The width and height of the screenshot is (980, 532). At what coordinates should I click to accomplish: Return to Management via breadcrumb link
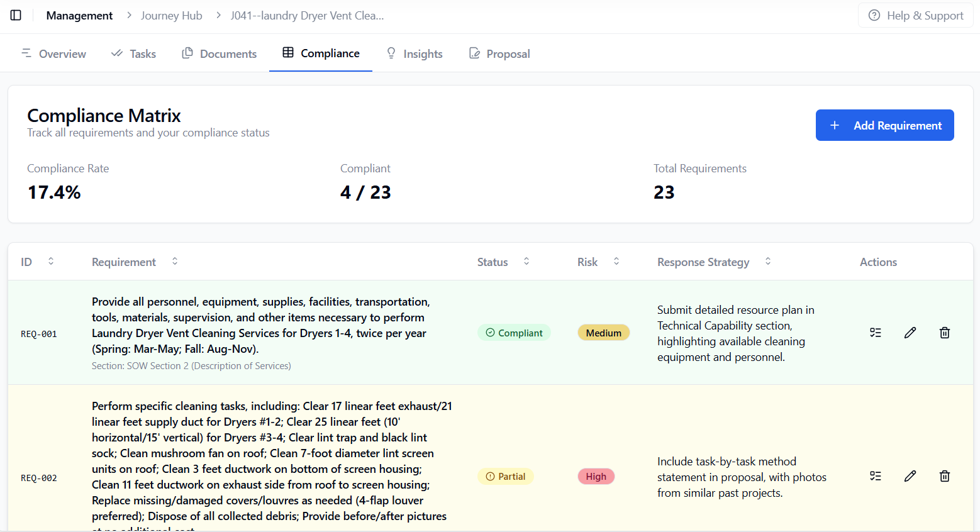pyautogui.click(x=79, y=15)
